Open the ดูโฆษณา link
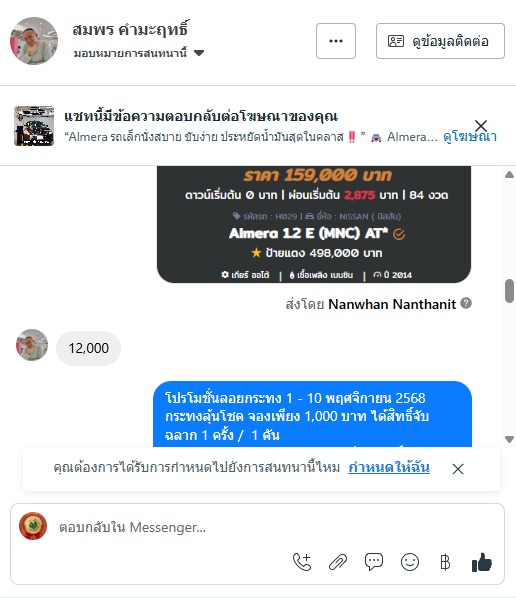516x598 pixels. coord(470,137)
